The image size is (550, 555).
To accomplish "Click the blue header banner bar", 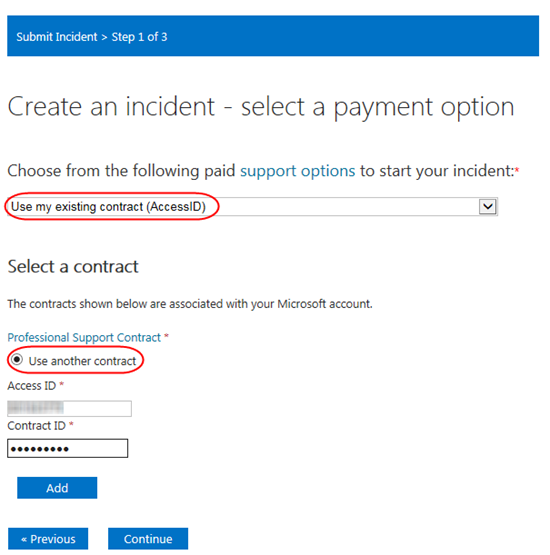I will [x=273, y=36].
